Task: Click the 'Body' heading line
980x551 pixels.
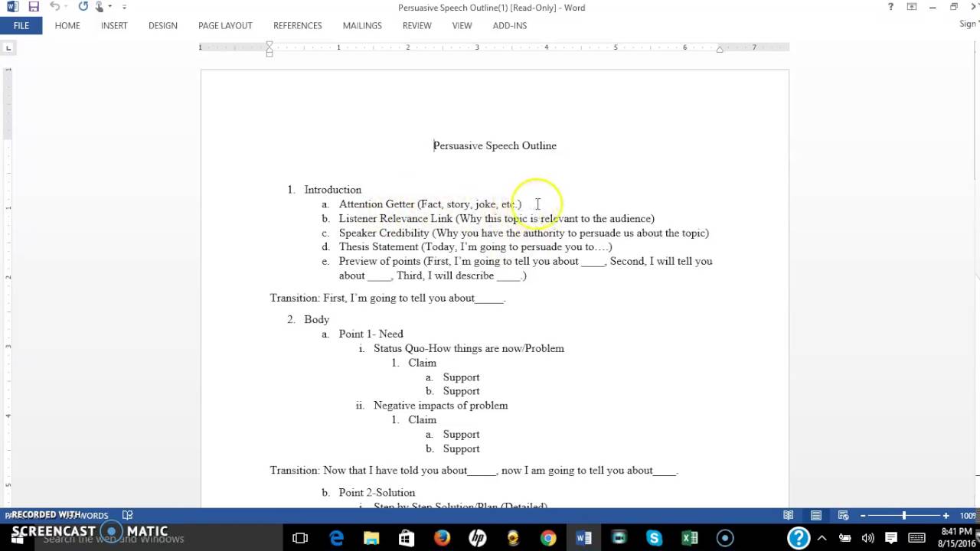Action: pyautogui.click(x=316, y=320)
